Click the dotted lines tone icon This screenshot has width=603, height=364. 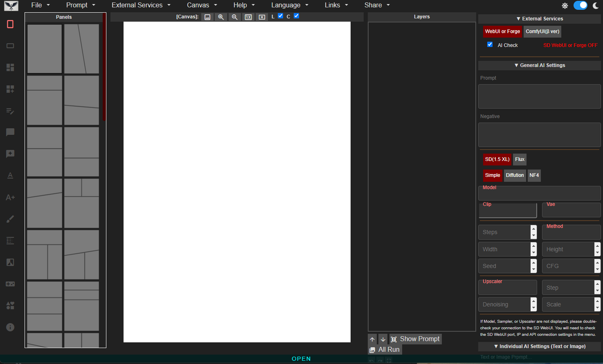coord(10,241)
